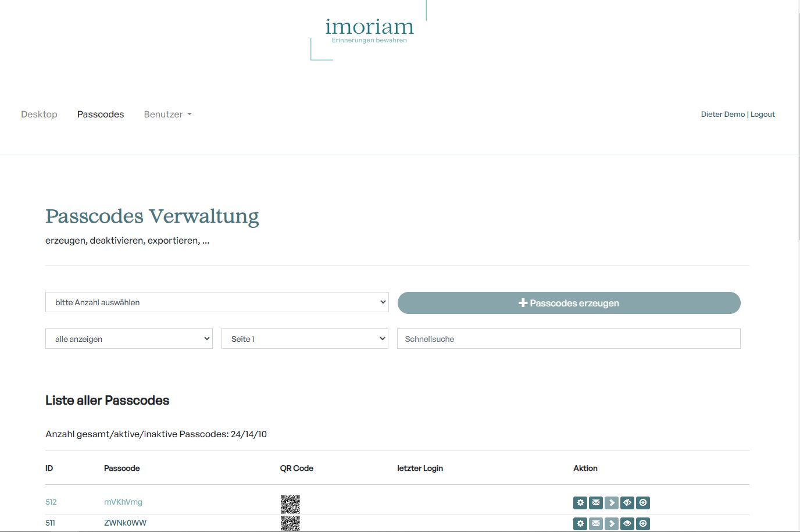Expand the 'Seite 1' page selector
The width and height of the screenshot is (800, 532).
click(x=305, y=339)
